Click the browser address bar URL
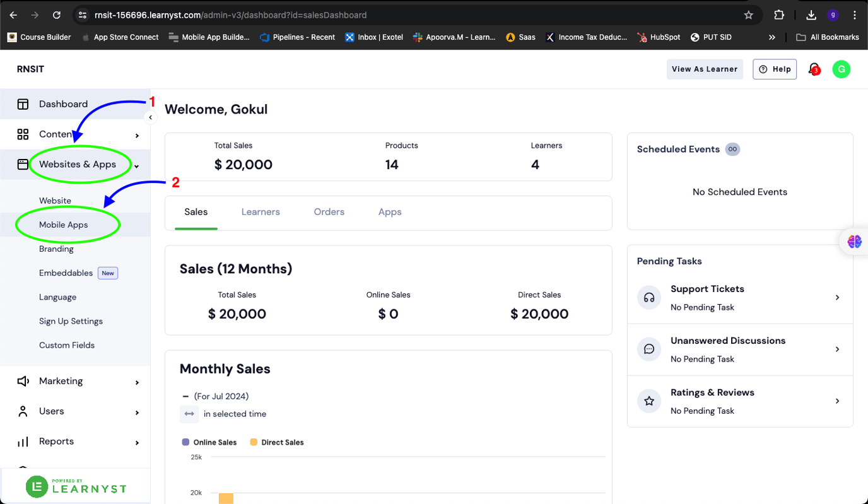Viewport: 868px width, 504px height. pyautogui.click(x=230, y=15)
